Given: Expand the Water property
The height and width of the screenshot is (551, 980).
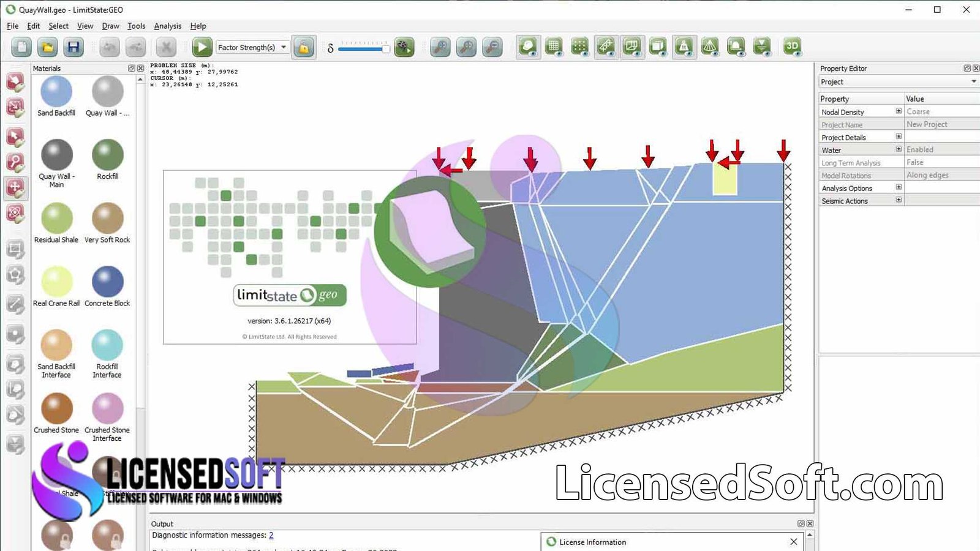Looking at the screenshot, I should coord(899,149).
